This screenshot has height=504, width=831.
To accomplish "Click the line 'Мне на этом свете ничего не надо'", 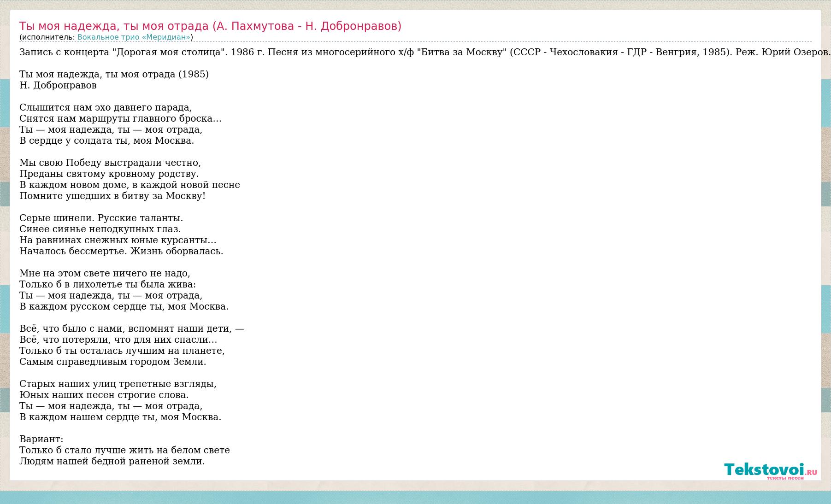I will (x=105, y=273).
